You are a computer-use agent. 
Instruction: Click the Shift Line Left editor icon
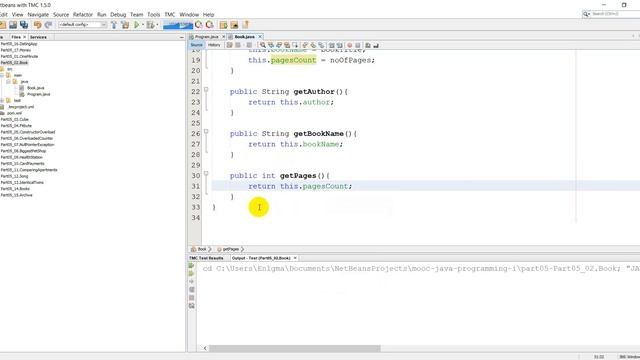(331, 45)
